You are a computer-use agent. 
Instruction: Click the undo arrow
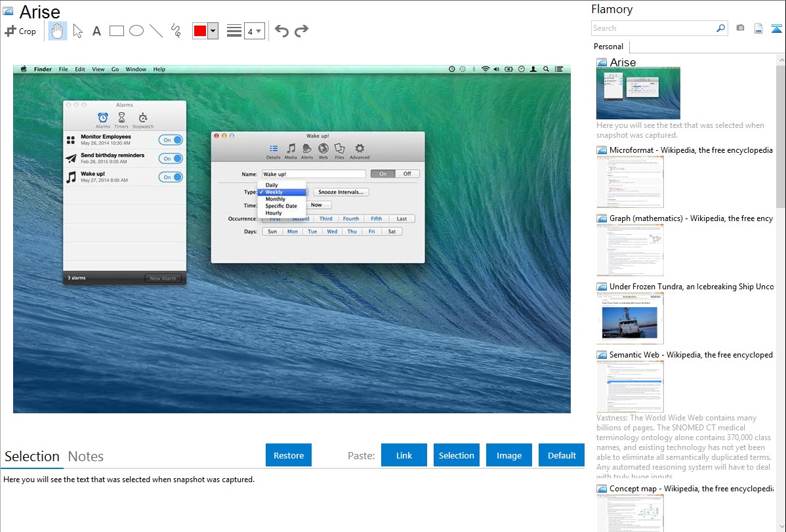click(x=281, y=31)
